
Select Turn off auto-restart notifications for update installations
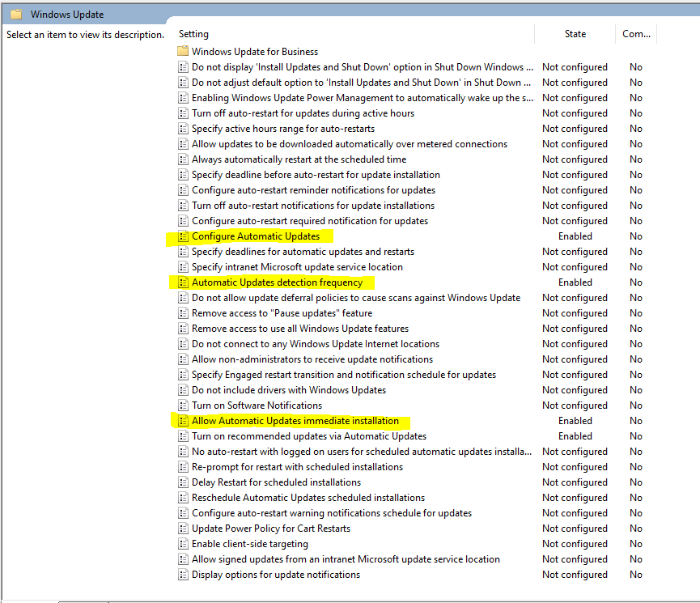pyautogui.click(x=313, y=206)
